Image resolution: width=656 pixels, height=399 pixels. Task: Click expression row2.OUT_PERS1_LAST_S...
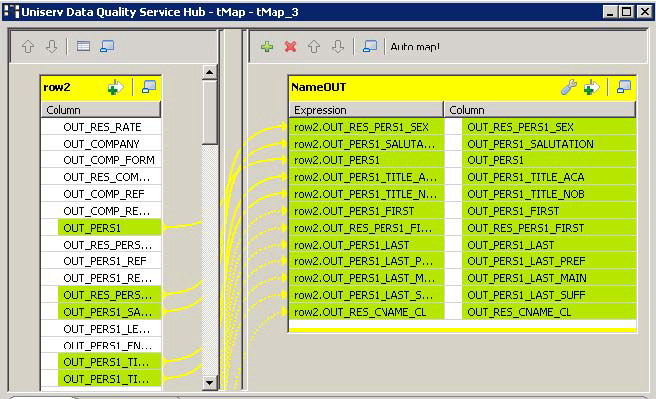pos(366,295)
